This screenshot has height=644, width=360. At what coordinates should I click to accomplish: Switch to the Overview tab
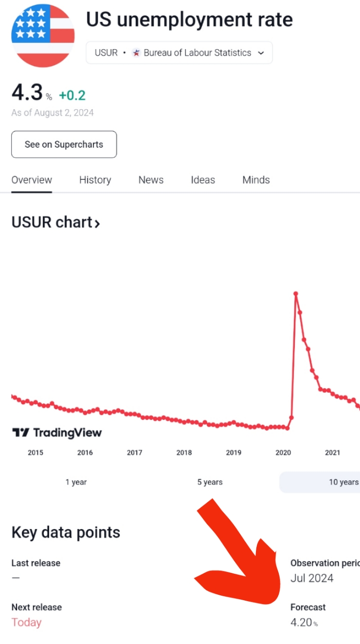(32, 180)
